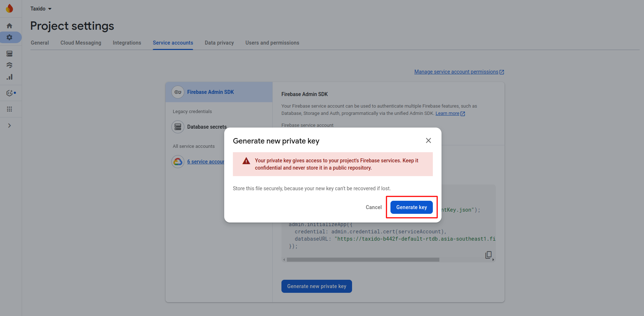
Task: Open the database icon in sidebar
Action: click(9, 54)
